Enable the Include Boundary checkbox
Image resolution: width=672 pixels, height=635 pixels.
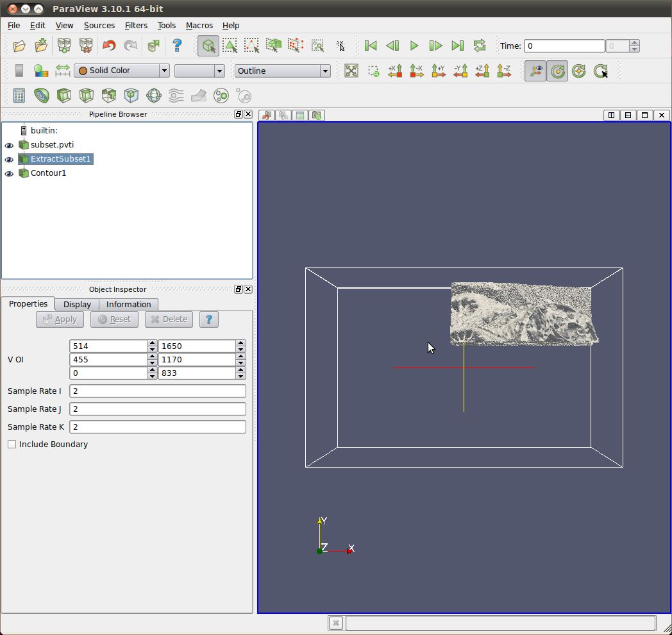12,444
